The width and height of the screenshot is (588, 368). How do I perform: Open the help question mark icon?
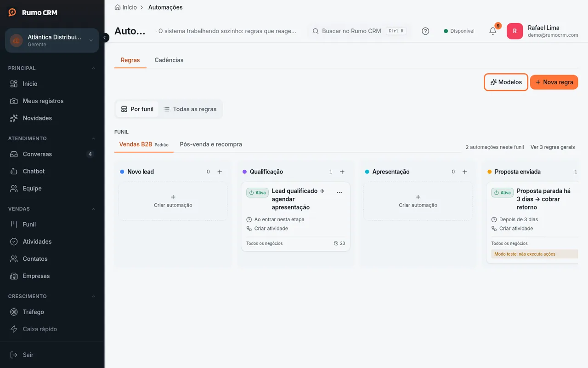pyautogui.click(x=425, y=31)
